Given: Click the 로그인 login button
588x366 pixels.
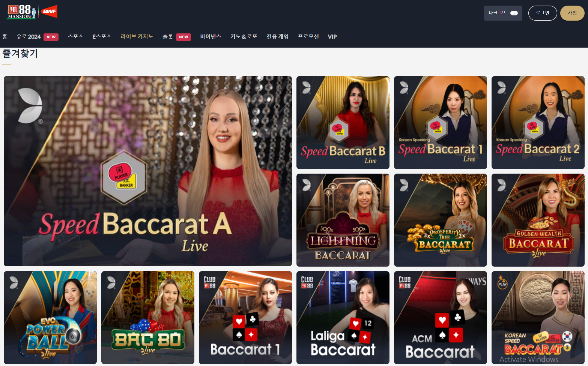Looking at the screenshot, I should point(543,13).
